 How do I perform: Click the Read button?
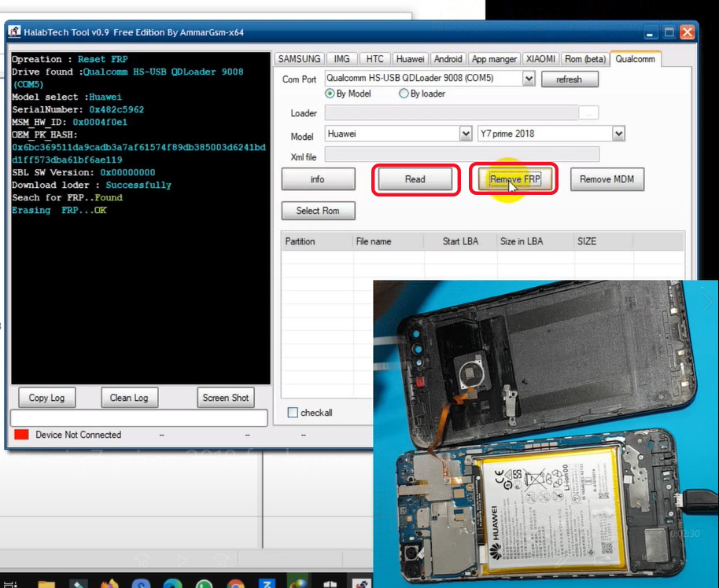click(x=415, y=179)
